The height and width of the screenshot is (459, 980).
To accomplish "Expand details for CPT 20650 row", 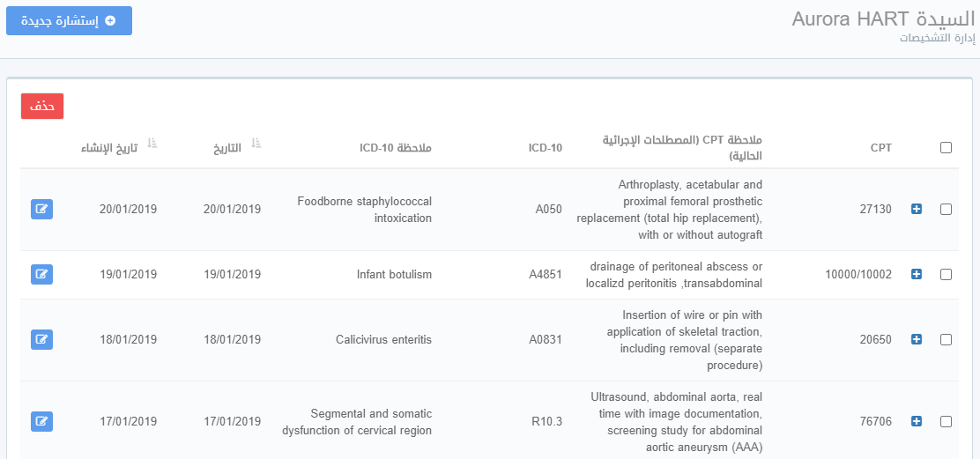I will [x=917, y=339].
